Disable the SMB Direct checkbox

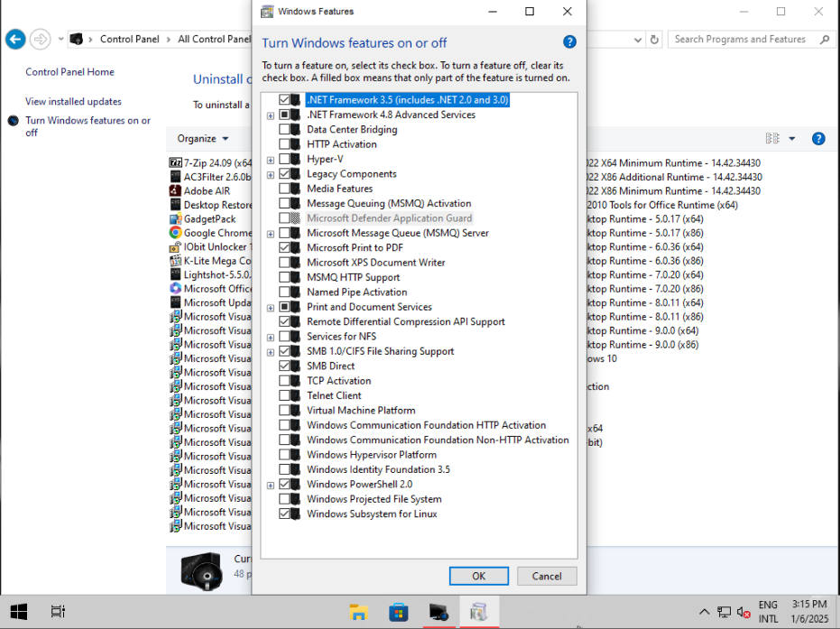[x=284, y=365]
